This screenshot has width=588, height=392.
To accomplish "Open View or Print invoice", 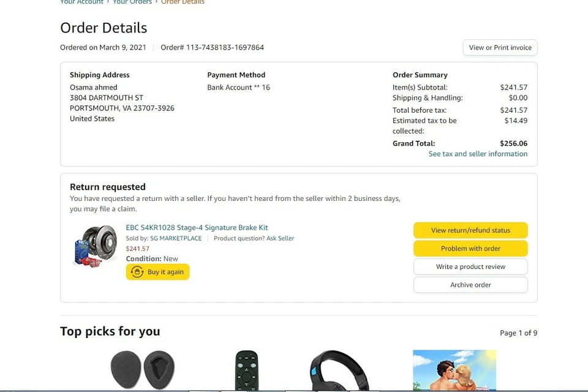I will click(500, 48).
